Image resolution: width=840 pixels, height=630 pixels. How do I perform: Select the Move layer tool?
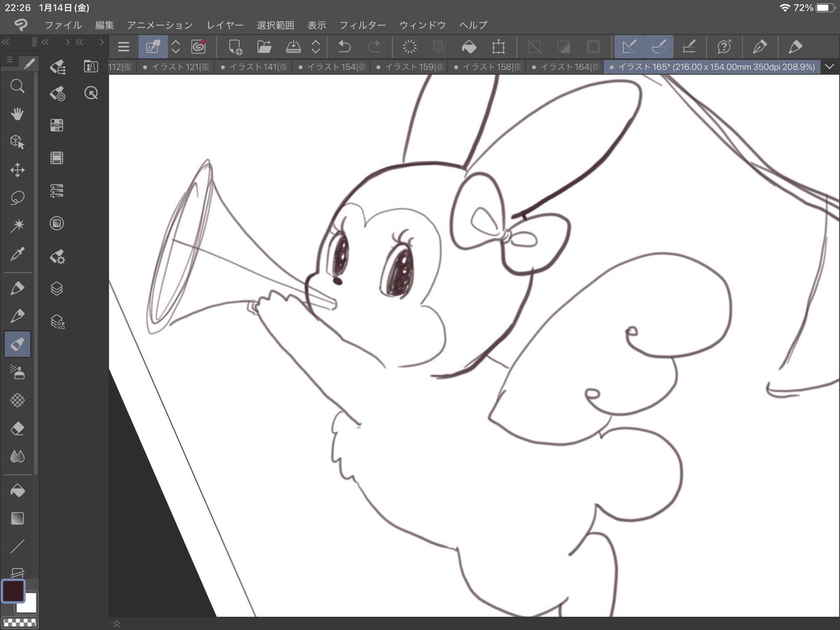coord(17,170)
